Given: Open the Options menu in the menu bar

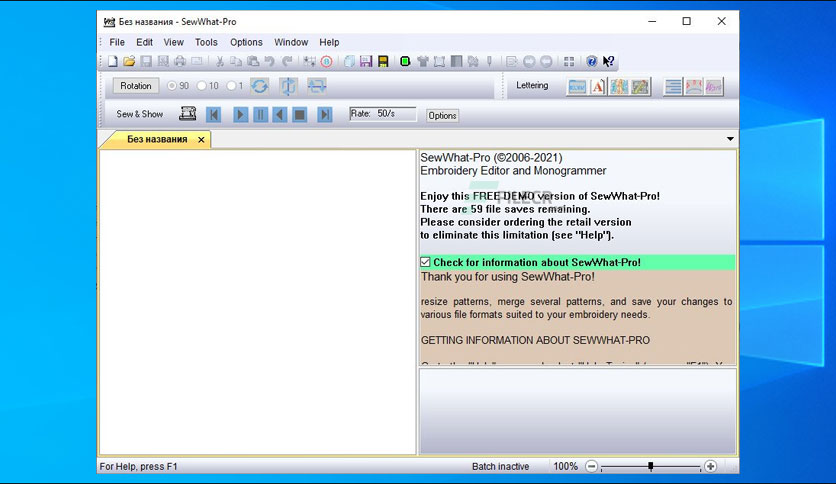Looking at the screenshot, I should (x=246, y=42).
